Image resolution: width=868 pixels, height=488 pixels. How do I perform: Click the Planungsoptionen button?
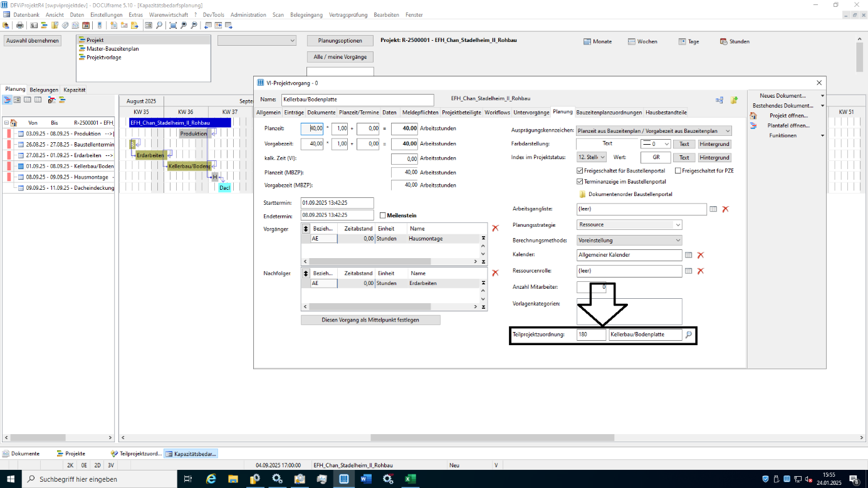coord(340,41)
